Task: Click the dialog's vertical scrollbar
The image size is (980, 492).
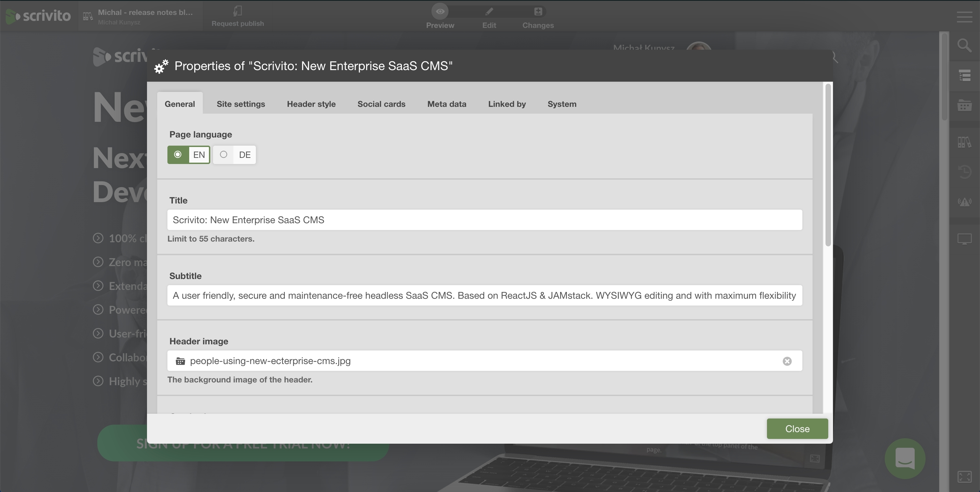Action: pyautogui.click(x=828, y=165)
